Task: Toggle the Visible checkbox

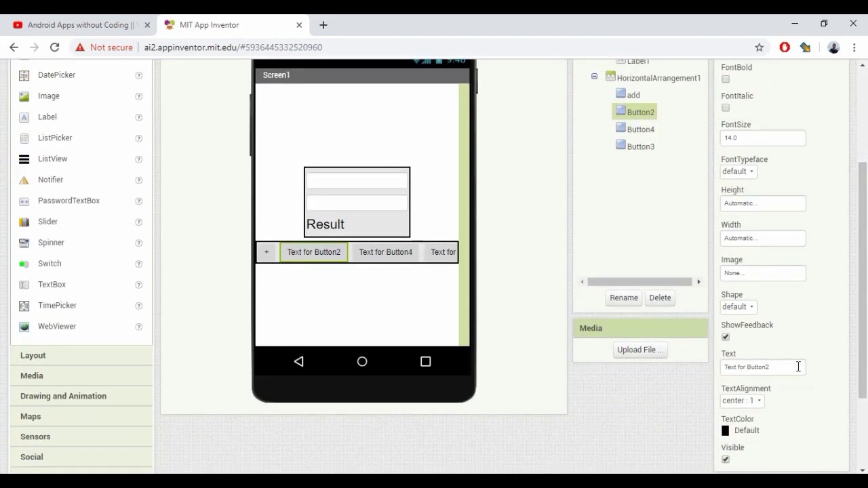Action: click(726, 460)
